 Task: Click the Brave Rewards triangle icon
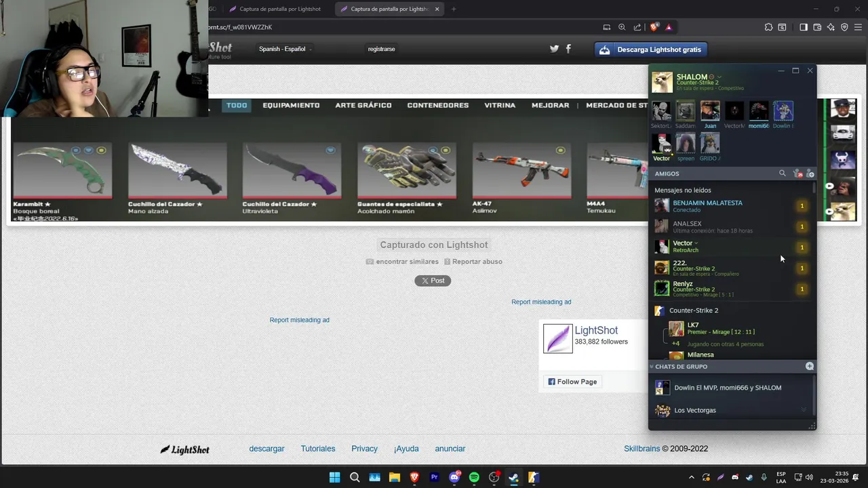point(669,27)
